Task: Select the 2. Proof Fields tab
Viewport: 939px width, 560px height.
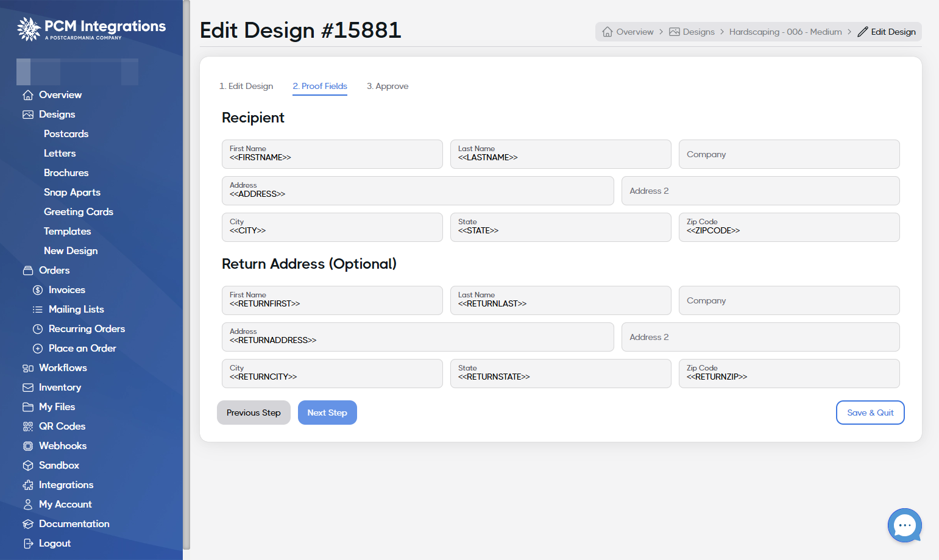Action: [320, 86]
